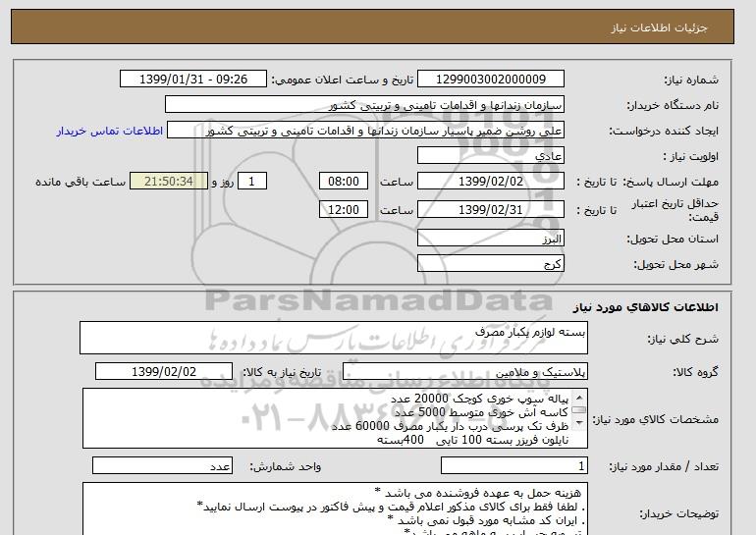Select the ایجاد کننده درخواست field
Screen dimensions: 756x535
pos(365,131)
